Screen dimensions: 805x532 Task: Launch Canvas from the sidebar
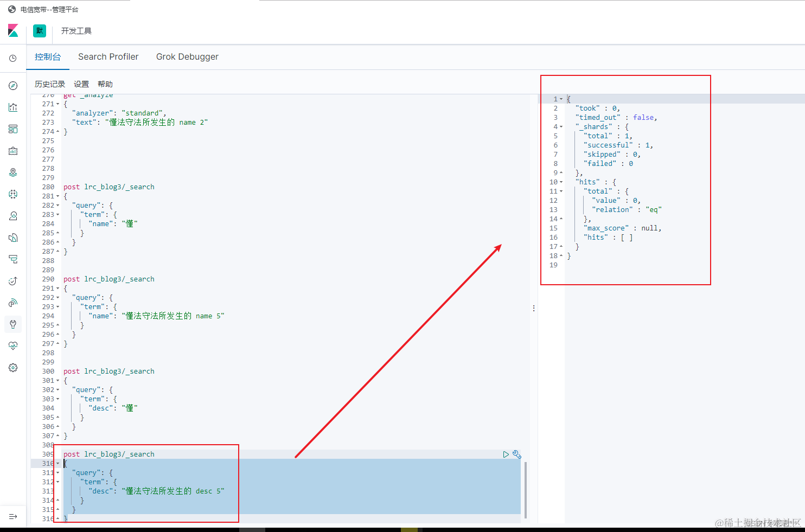pyautogui.click(x=13, y=151)
